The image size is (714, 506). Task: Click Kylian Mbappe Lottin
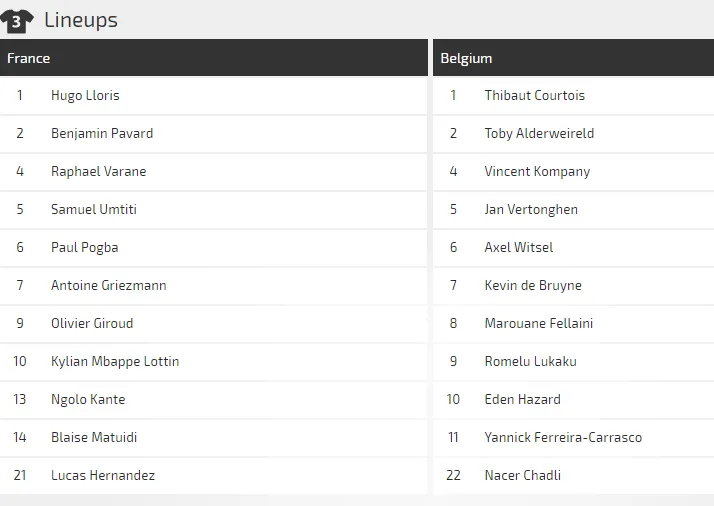115,362
